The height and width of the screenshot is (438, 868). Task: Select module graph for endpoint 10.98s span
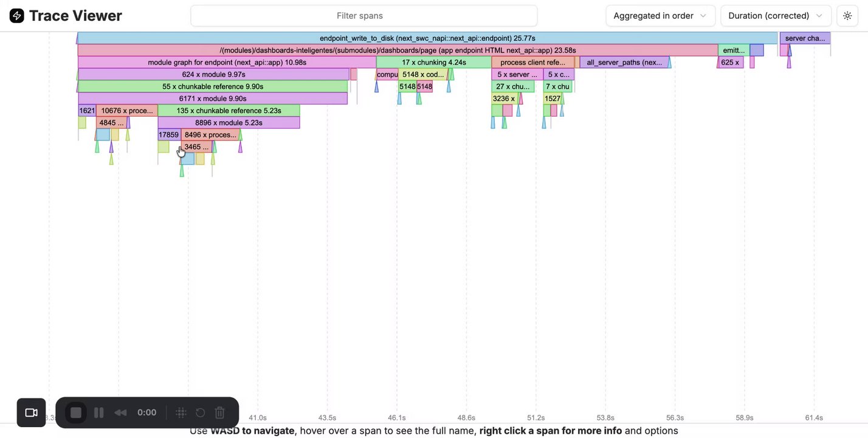pos(227,62)
